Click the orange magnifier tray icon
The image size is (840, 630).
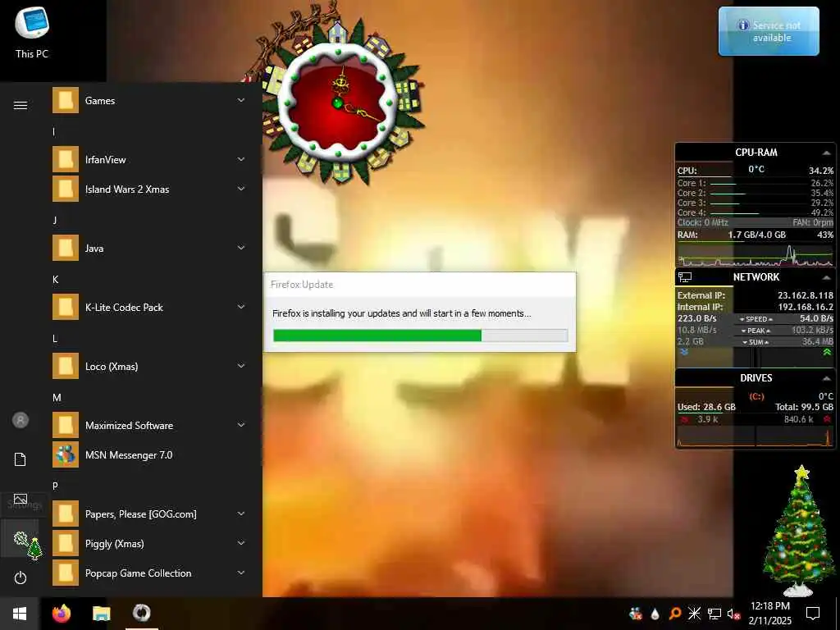[675, 614]
